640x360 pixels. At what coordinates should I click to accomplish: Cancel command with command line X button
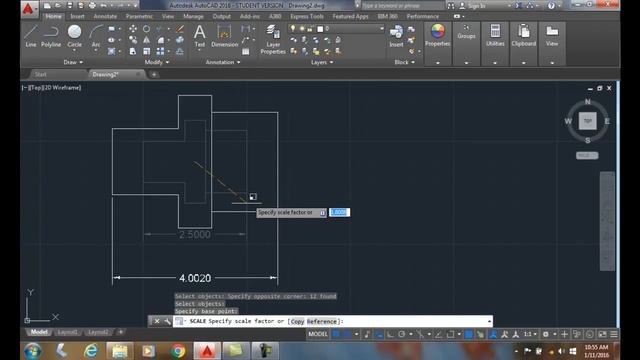(x=157, y=321)
